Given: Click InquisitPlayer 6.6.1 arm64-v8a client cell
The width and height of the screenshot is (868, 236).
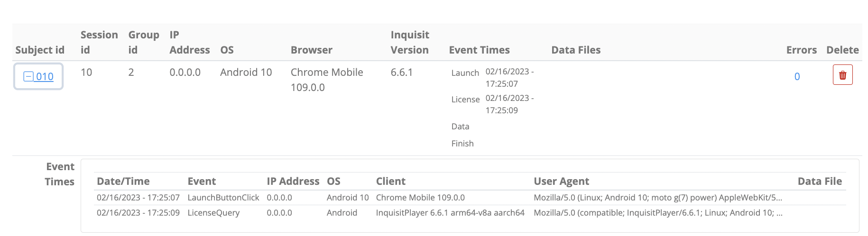Looking at the screenshot, I should (x=450, y=212).
